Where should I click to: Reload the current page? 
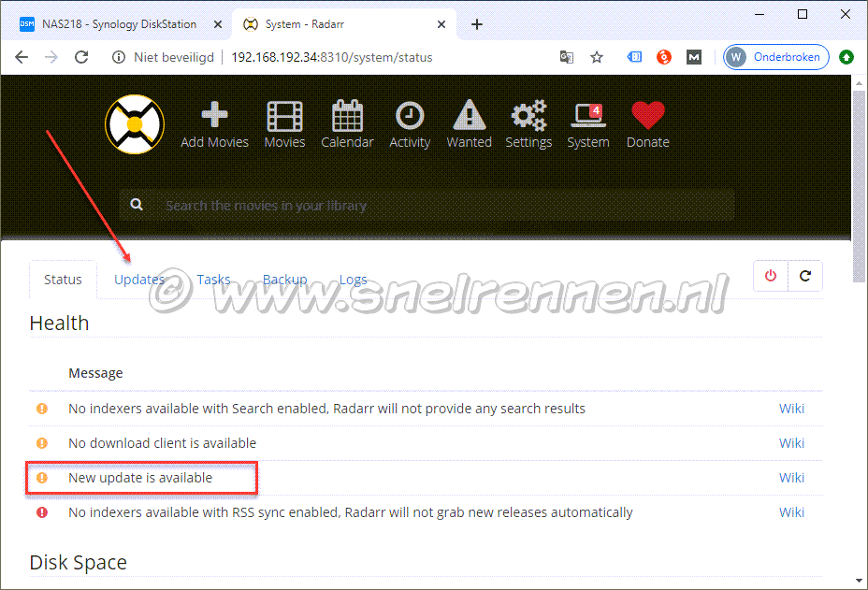pyautogui.click(x=81, y=57)
